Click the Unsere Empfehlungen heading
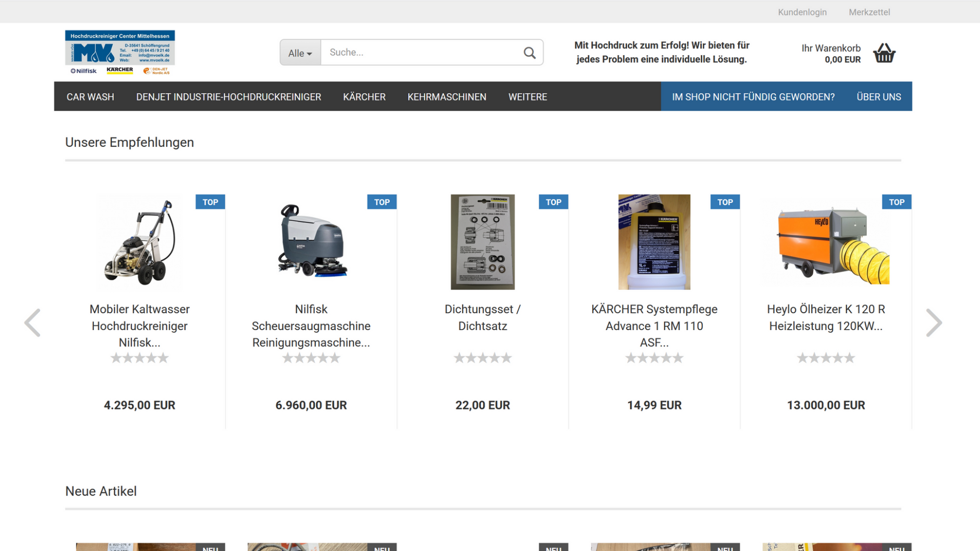 pos(130,142)
